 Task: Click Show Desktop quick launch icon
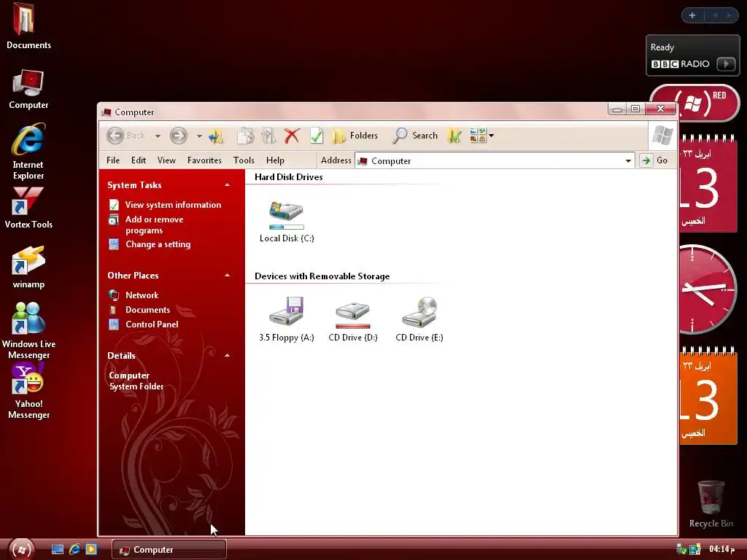[58, 550]
